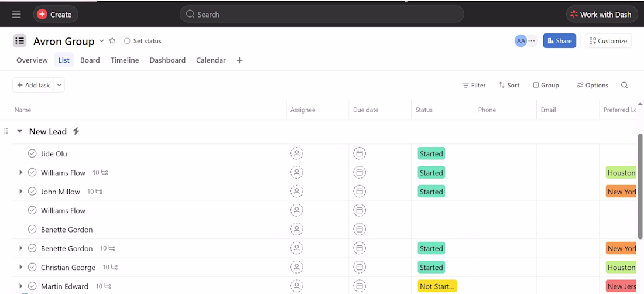Mark Christian George task complete
Viewport: 644px width, 294px height.
(32, 267)
